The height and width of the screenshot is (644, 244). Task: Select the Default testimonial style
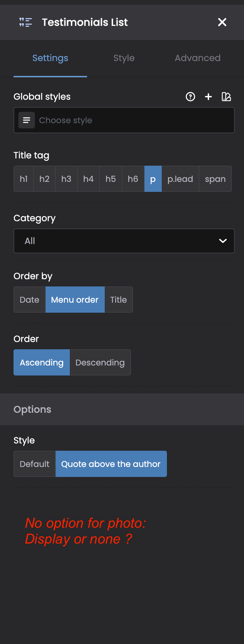click(35, 464)
